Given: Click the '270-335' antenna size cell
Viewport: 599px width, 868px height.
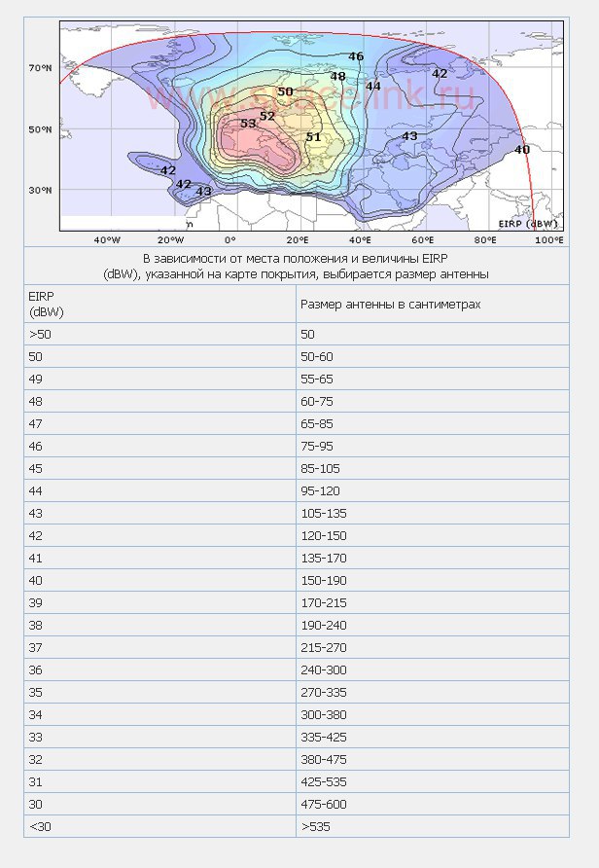Looking at the screenshot, I should 433,692.
